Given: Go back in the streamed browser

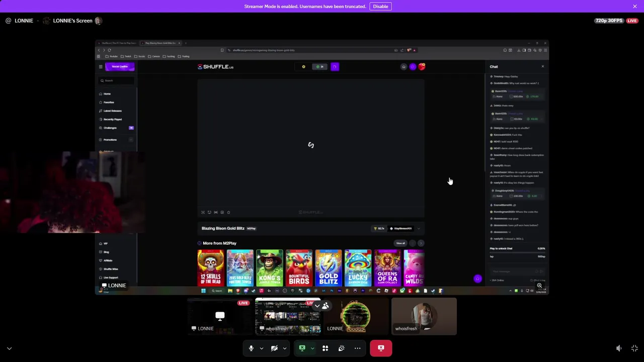Looking at the screenshot, I should click(99, 50).
